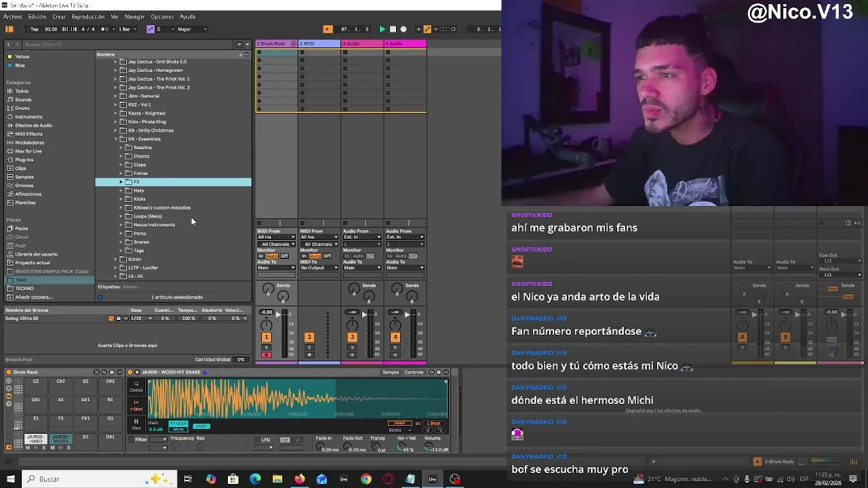Click the orange Ableton Link button at top left
Viewport: 868px width, 488px height.
click(9, 29)
